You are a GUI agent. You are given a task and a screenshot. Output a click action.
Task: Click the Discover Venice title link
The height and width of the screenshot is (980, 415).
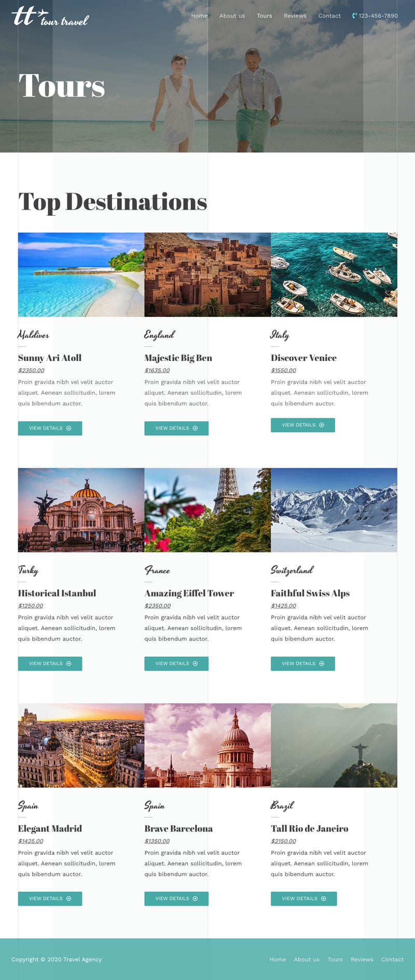(303, 358)
